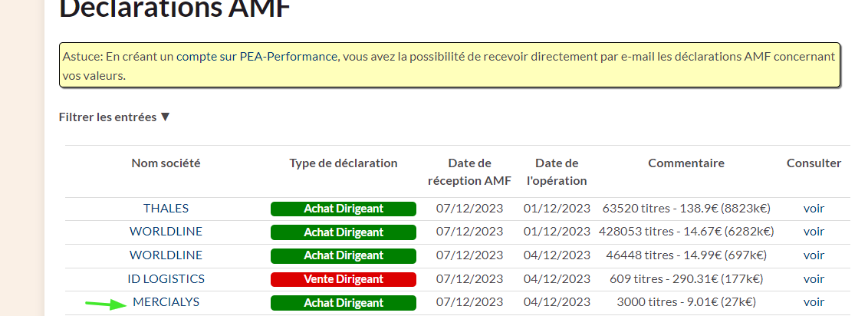The height and width of the screenshot is (316, 868).
Task: Click the Date de l'opération column header
Action: click(x=557, y=172)
